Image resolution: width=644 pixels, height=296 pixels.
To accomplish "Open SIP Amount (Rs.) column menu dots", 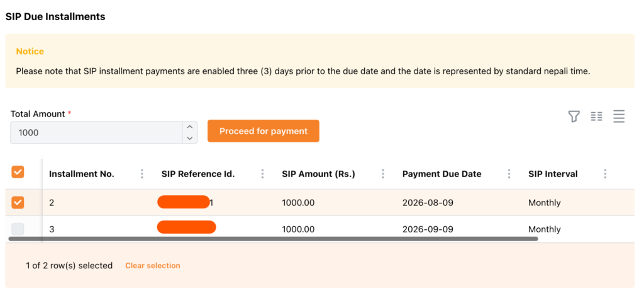I will (x=383, y=174).
